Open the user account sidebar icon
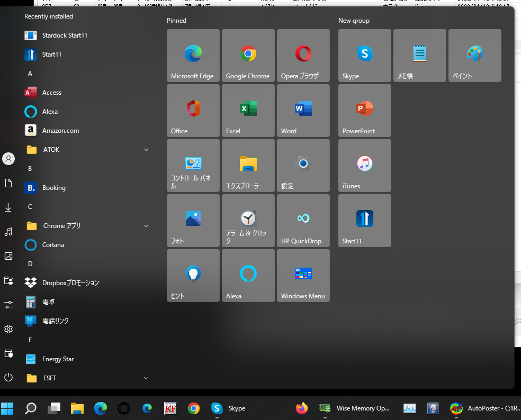This screenshot has height=420, width=521. pos(8,159)
